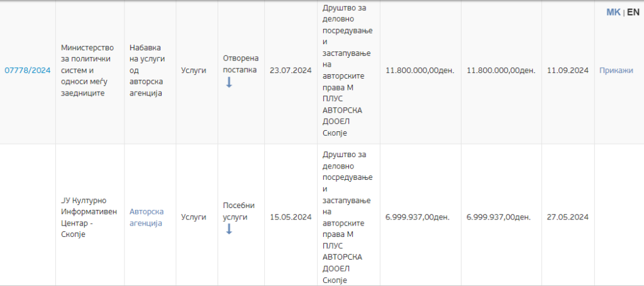Click Набавка на услуги од авторска агенција
The width and height of the screenshot is (644, 286).
pos(147,70)
